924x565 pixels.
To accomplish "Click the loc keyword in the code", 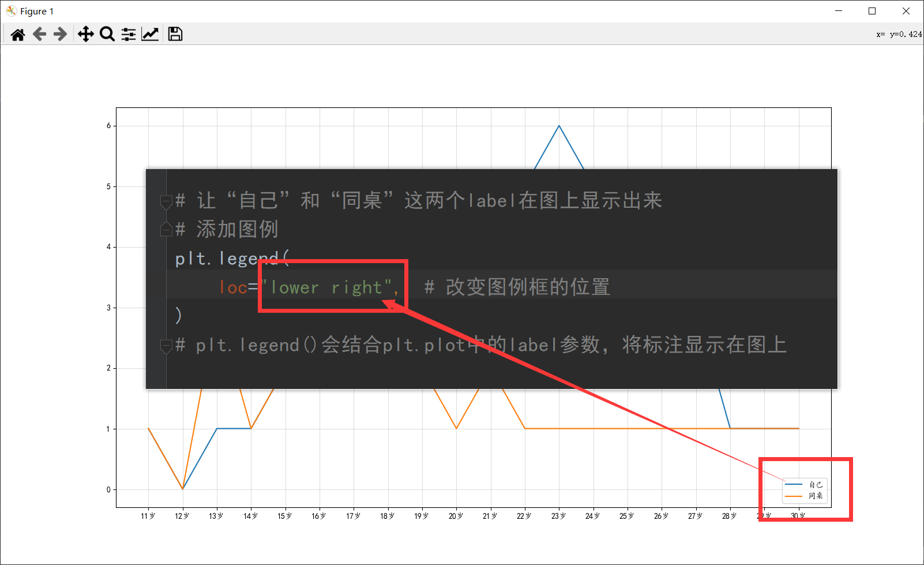I will (x=233, y=287).
